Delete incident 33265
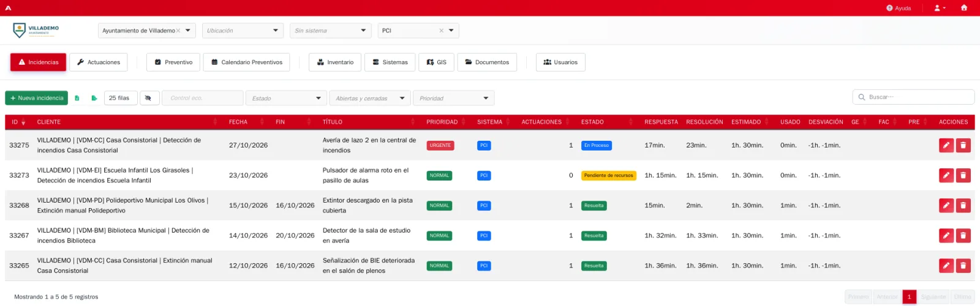Image resolution: width=980 pixels, height=306 pixels. point(963,266)
